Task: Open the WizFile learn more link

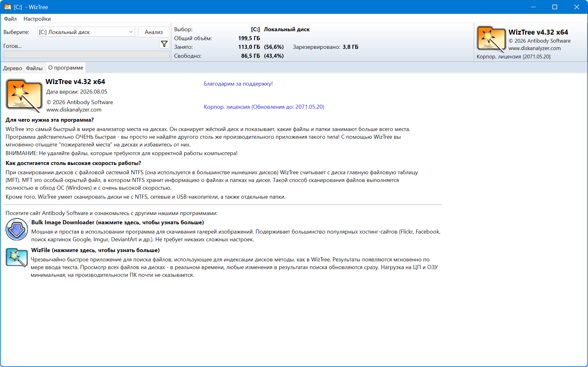Action: pos(95,250)
